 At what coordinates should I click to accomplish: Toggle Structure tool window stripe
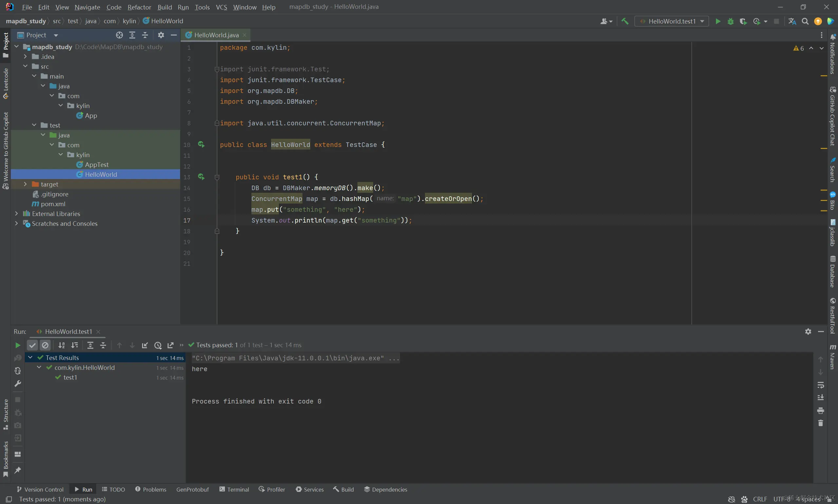(x=6, y=414)
